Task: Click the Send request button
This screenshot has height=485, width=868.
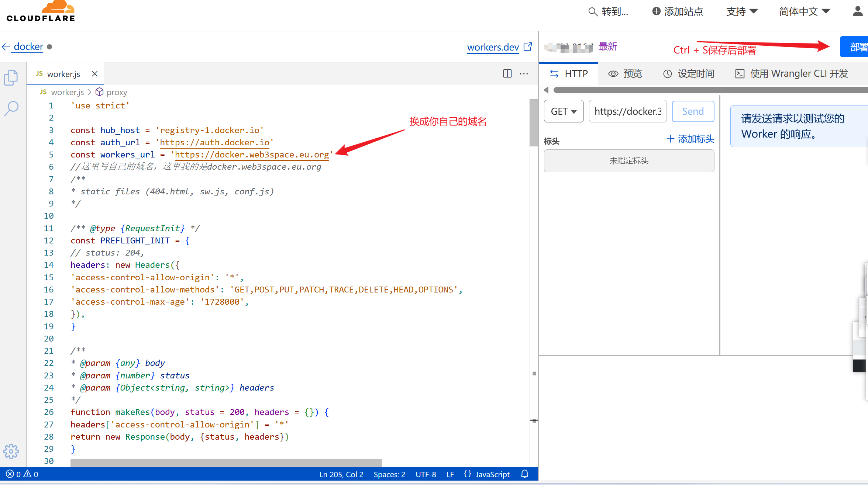Action: [693, 111]
